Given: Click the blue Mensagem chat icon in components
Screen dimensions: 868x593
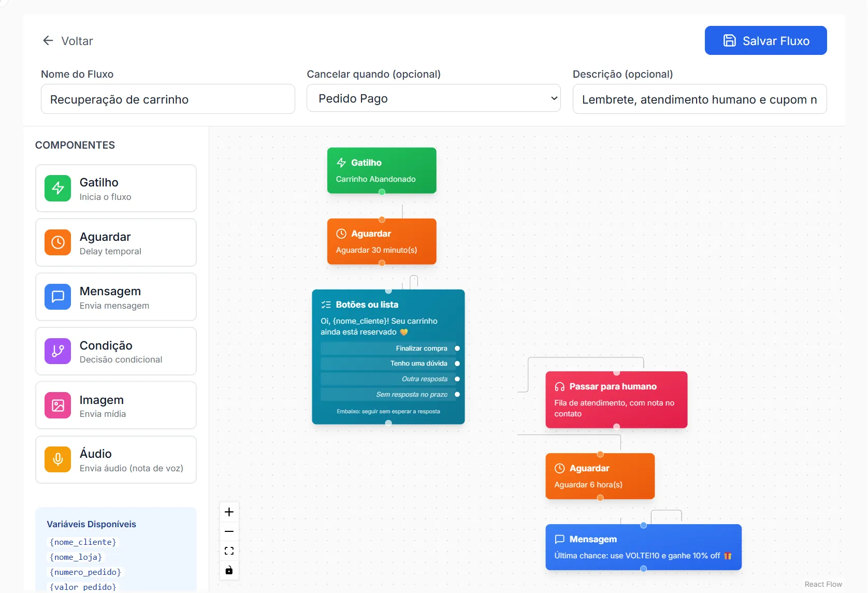Looking at the screenshot, I should coord(57,297).
